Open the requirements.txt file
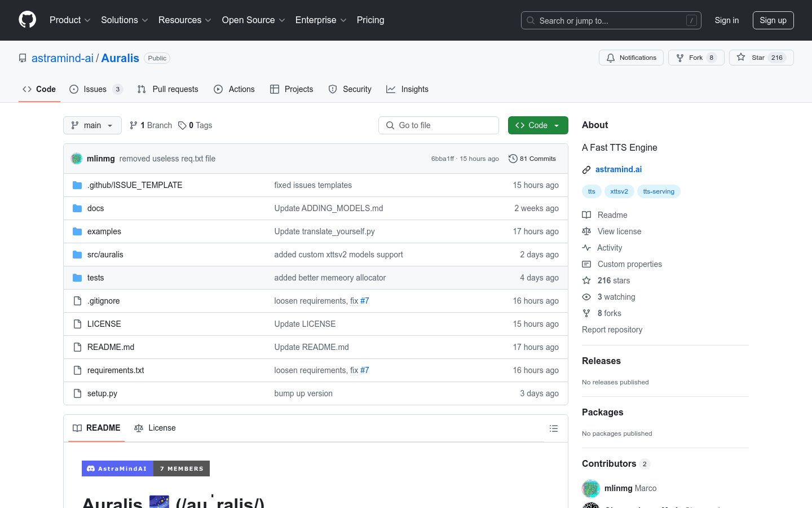Image resolution: width=812 pixels, height=508 pixels. point(116,370)
